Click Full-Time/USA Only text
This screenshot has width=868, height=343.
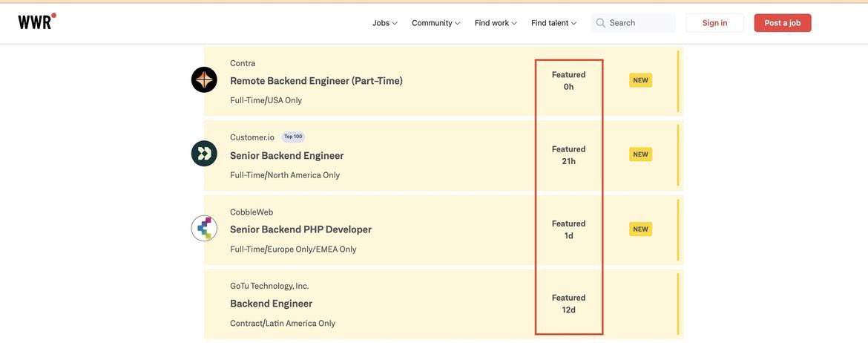tap(266, 100)
